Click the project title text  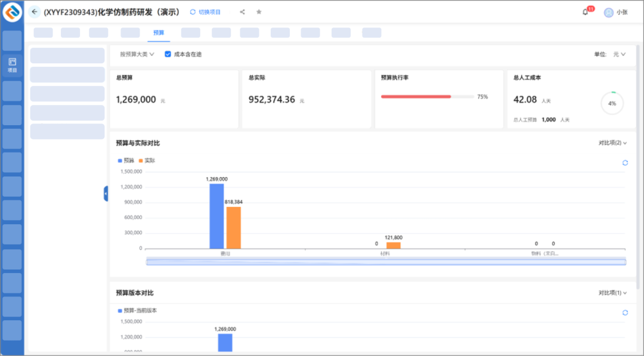(112, 12)
